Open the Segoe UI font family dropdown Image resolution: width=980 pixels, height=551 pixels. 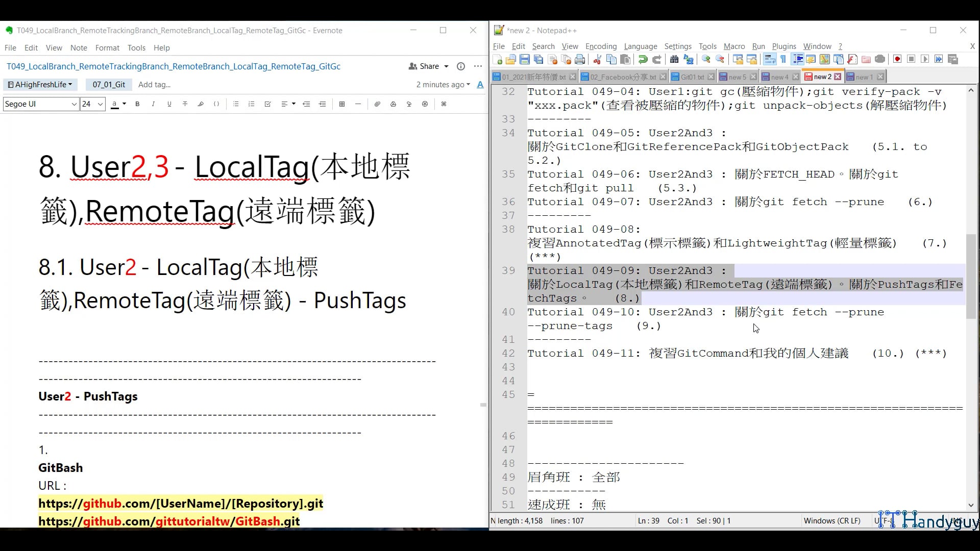[40, 104]
